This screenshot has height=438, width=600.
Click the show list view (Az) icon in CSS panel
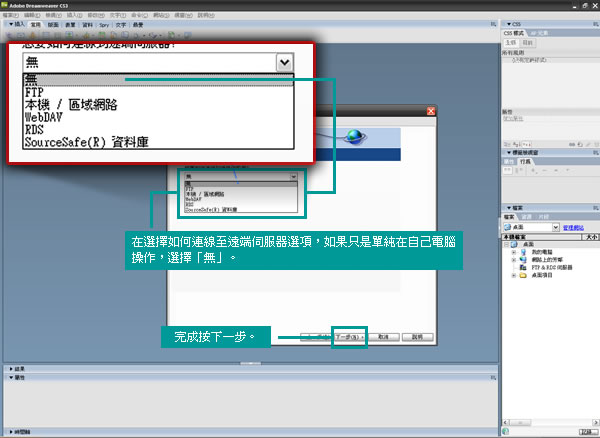pyautogui.click(x=516, y=145)
